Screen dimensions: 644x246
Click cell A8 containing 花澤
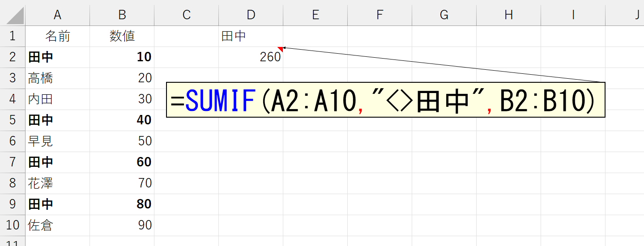pos(57,183)
